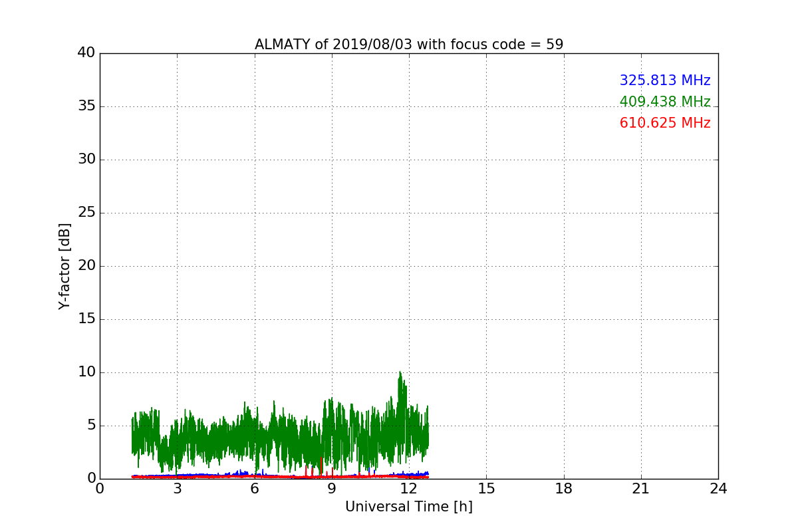Viewport: 798px width, 532px height.
Task: Click x-axis tick label '9'
Action: (x=332, y=489)
